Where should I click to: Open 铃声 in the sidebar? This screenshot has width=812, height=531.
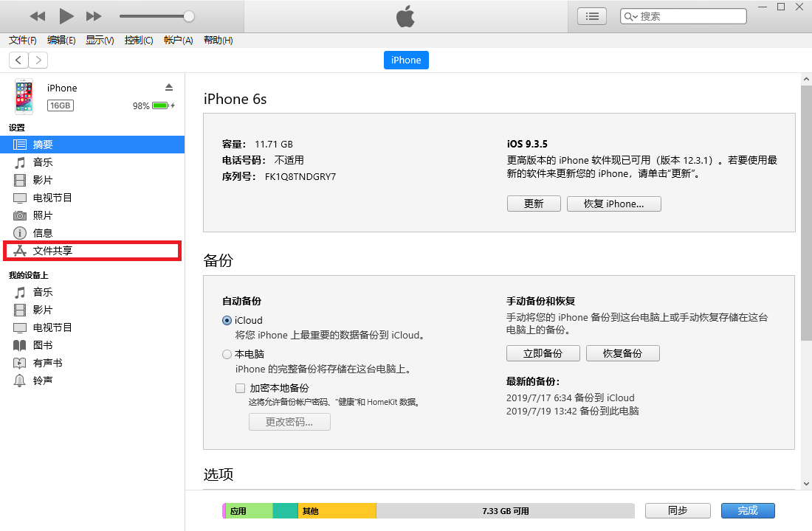pos(92,381)
